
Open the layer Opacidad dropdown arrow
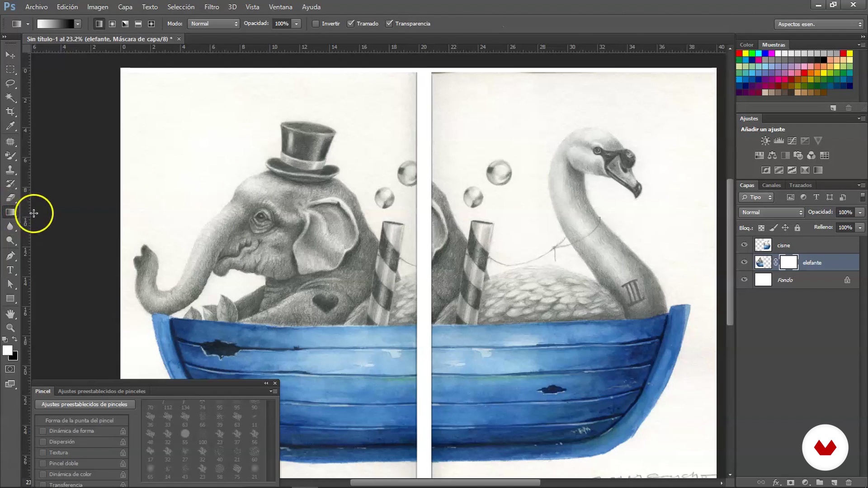pyautogui.click(x=860, y=212)
